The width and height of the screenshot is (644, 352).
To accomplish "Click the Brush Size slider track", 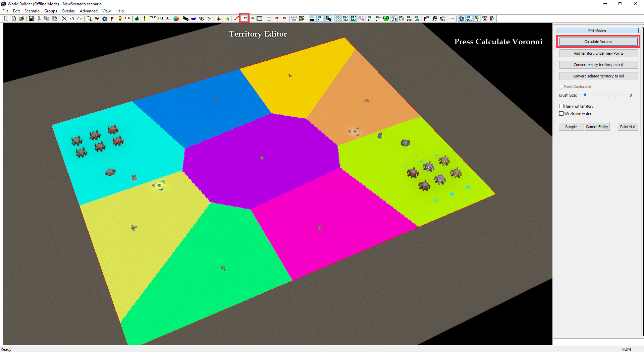I will (x=603, y=95).
